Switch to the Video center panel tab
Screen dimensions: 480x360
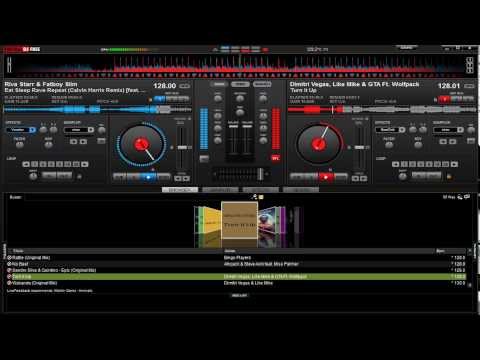(x=240, y=84)
